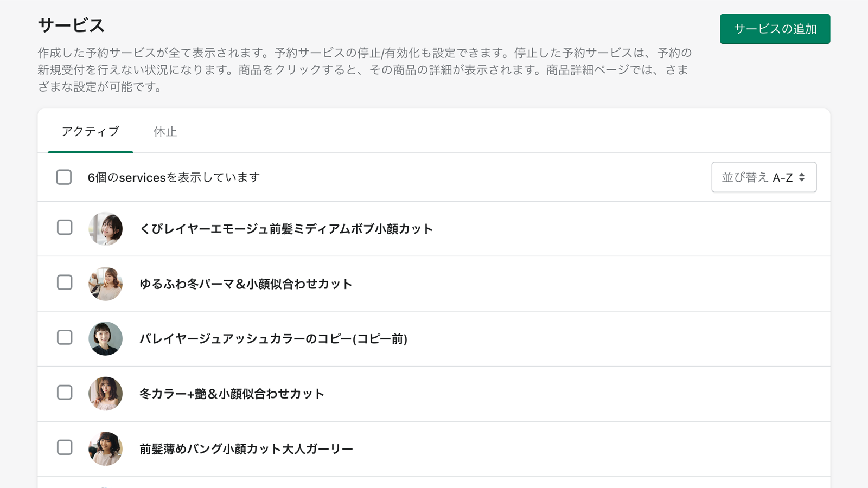This screenshot has height=488, width=868.
Task: Open the くびレイヤーエモージュ service avatar thumbnail
Action: tap(105, 229)
